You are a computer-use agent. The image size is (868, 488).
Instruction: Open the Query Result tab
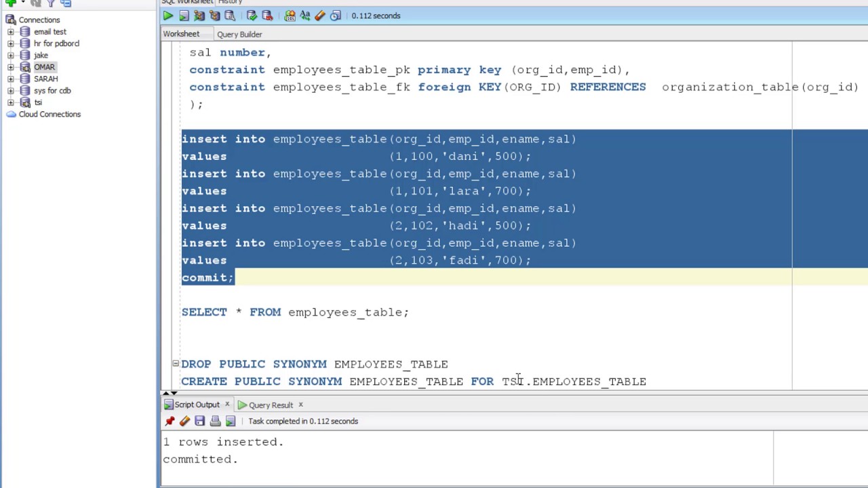coord(271,405)
